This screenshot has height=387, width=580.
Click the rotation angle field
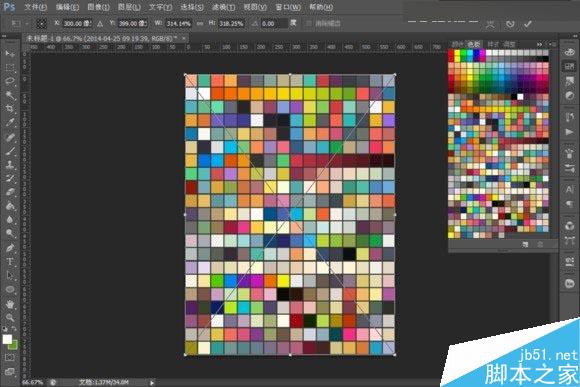(x=273, y=24)
